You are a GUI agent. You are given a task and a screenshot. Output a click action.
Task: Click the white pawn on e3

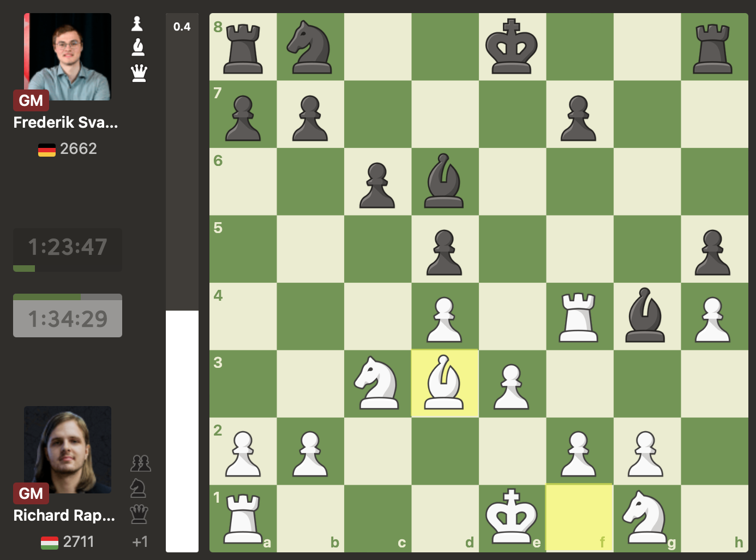(512, 386)
